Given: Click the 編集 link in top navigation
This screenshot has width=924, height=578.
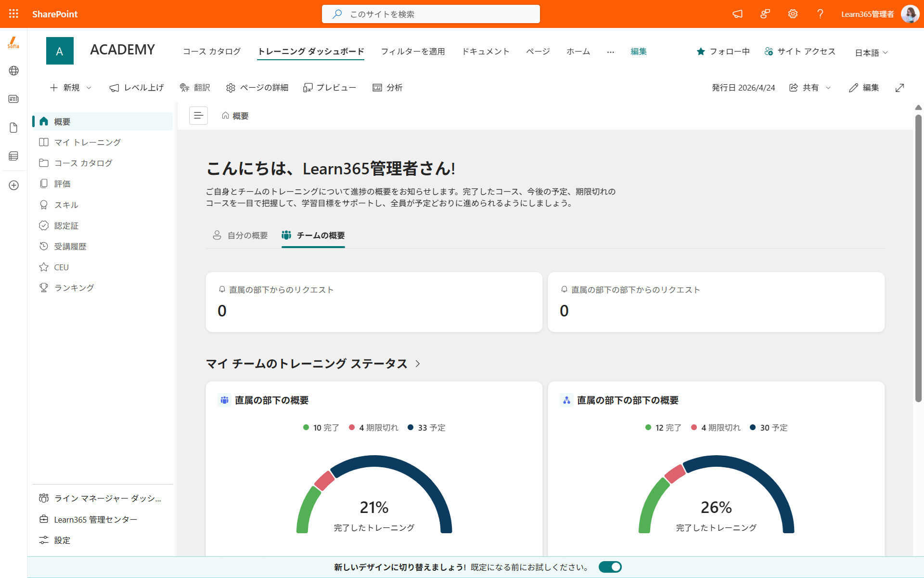Looking at the screenshot, I should [639, 52].
